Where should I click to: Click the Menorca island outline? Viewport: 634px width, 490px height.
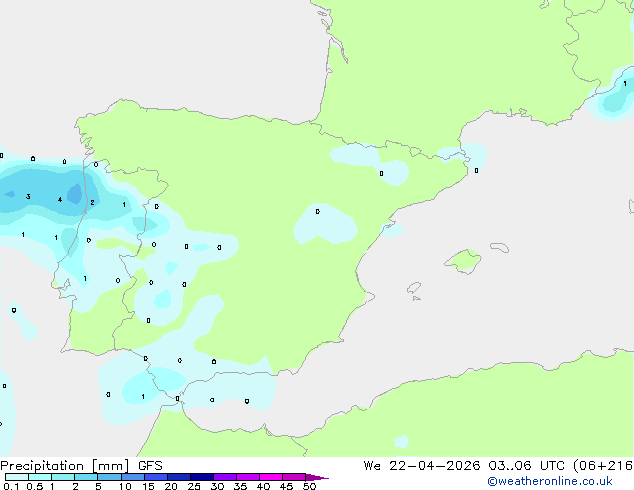click(x=500, y=247)
